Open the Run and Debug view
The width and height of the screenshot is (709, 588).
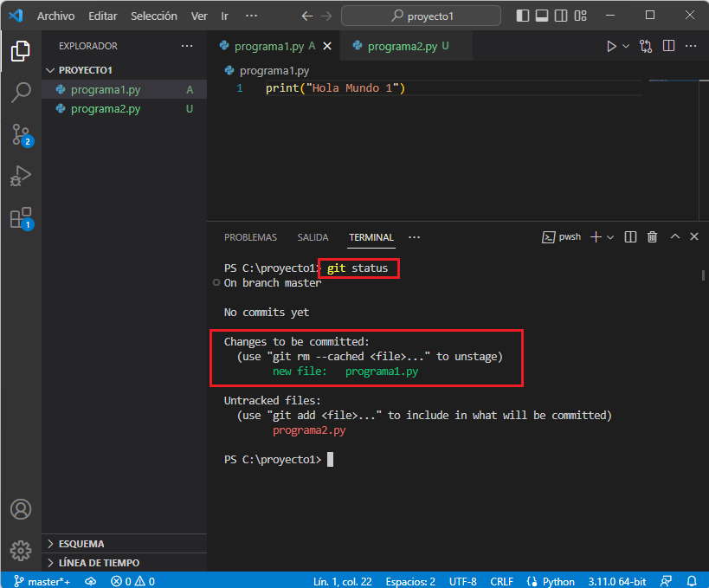(x=21, y=176)
